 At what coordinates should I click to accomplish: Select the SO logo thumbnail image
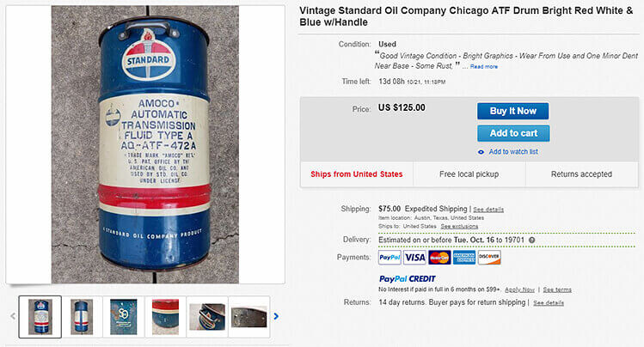tap(124, 316)
